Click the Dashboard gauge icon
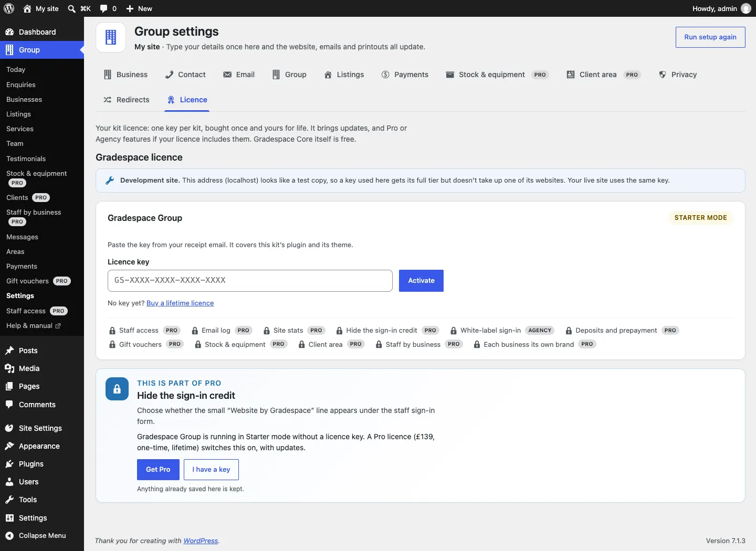756x551 pixels. pos(9,32)
